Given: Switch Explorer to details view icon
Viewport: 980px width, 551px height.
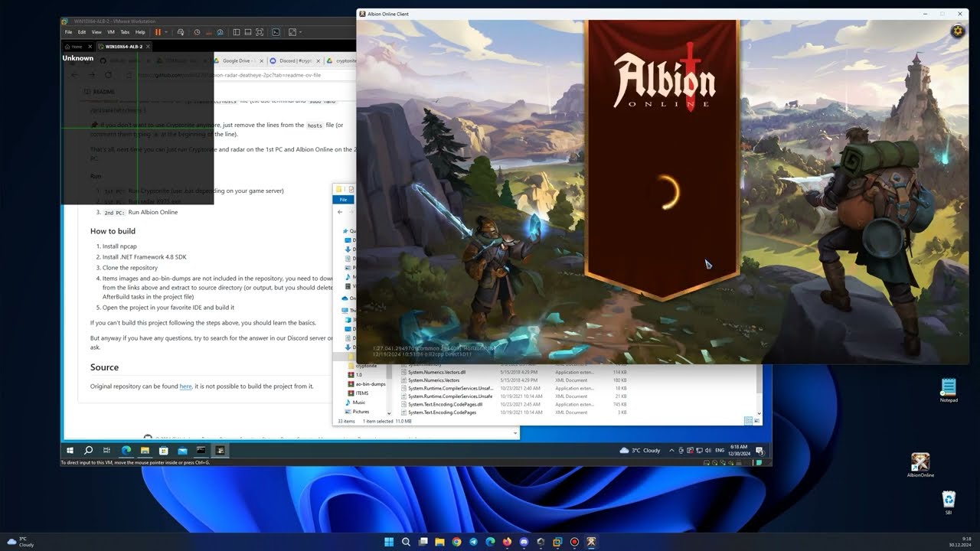Looking at the screenshot, I should 748,421.
